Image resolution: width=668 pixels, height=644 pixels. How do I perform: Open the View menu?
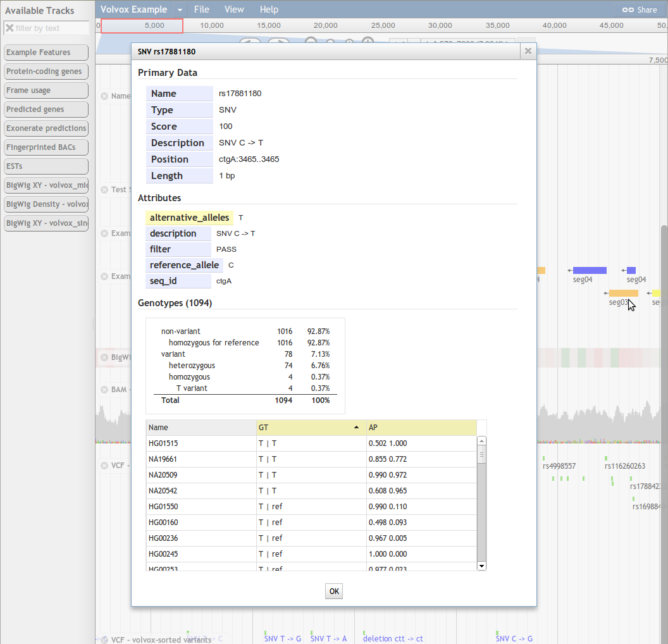click(234, 9)
